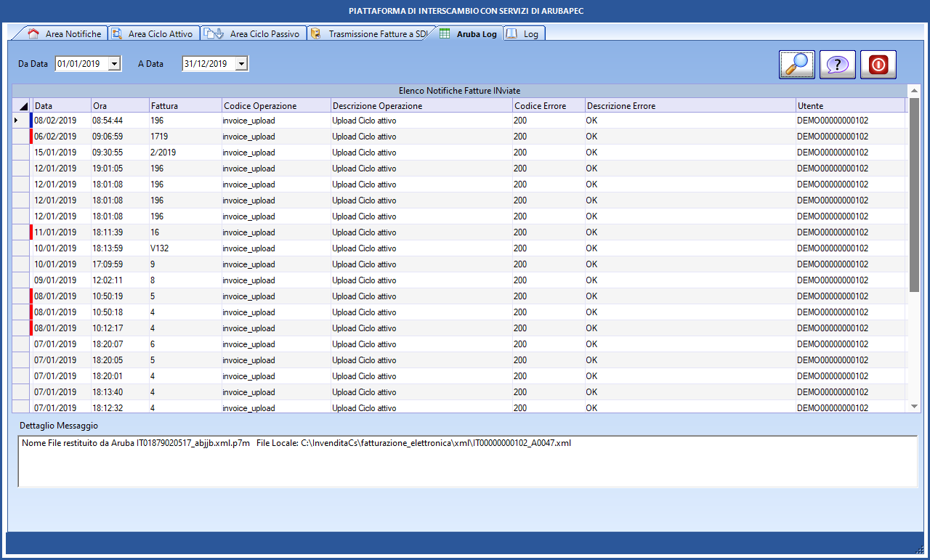Image resolution: width=930 pixels, height=560 pixels.
Task: Click the Codice Operazione column header
Action: (276, 106)
